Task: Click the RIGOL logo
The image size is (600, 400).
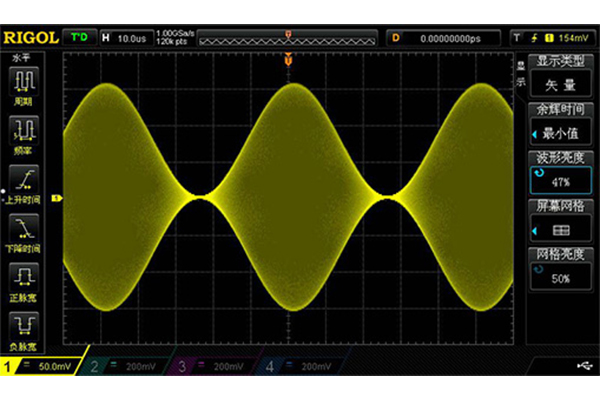Action: (29, 38)
